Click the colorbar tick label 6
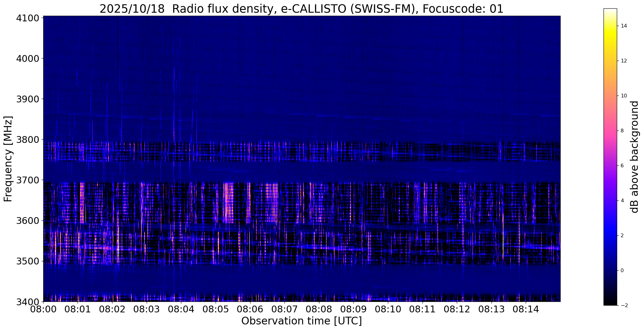This screenshot has width=644, height=330. pyautogui.click(x=622, y=166)
